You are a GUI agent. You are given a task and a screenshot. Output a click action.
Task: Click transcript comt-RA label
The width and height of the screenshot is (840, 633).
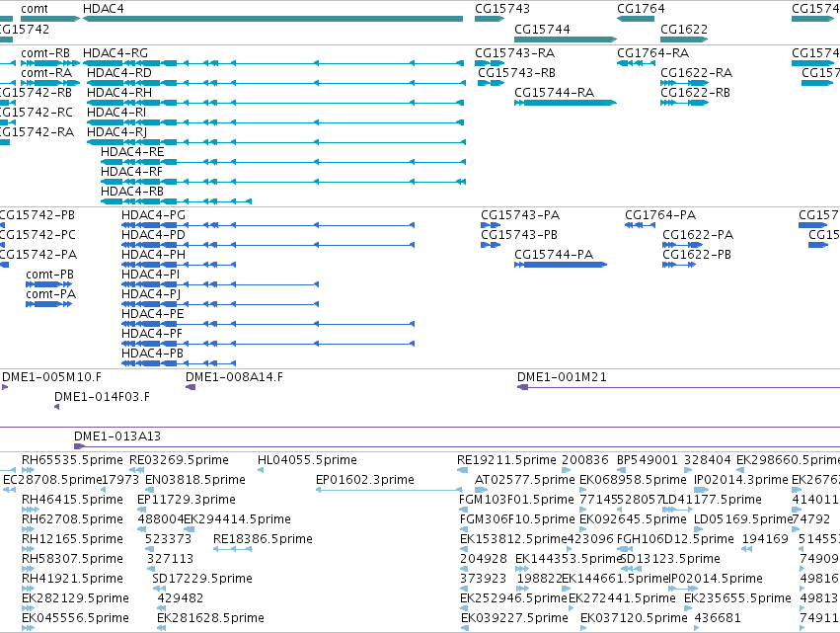[x=46, y=73]
